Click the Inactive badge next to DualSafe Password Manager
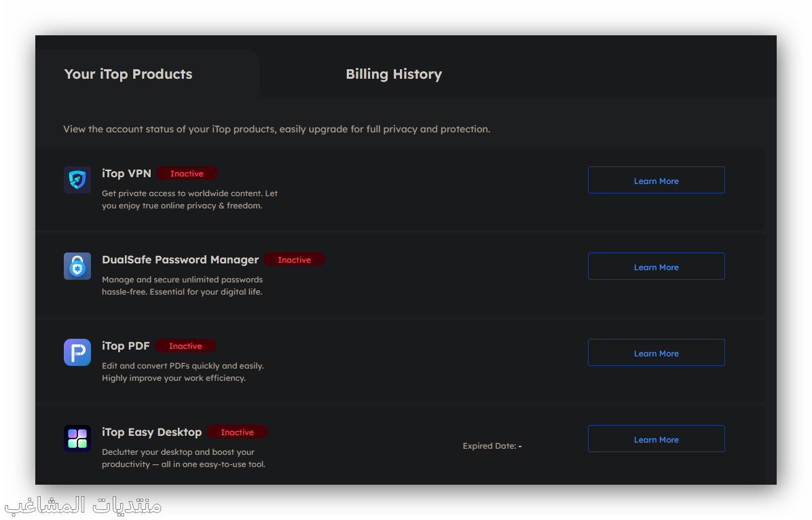812x520 pixels. (294, 260)
